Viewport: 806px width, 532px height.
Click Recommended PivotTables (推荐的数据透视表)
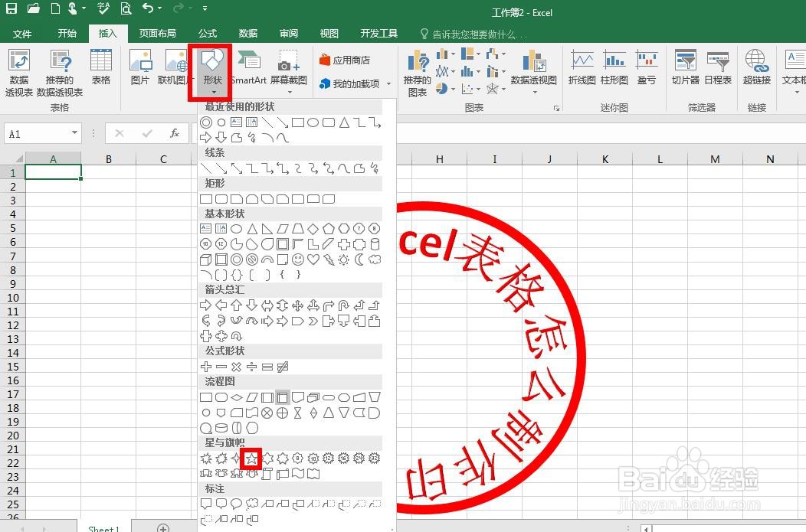click(x=60, y=73)
